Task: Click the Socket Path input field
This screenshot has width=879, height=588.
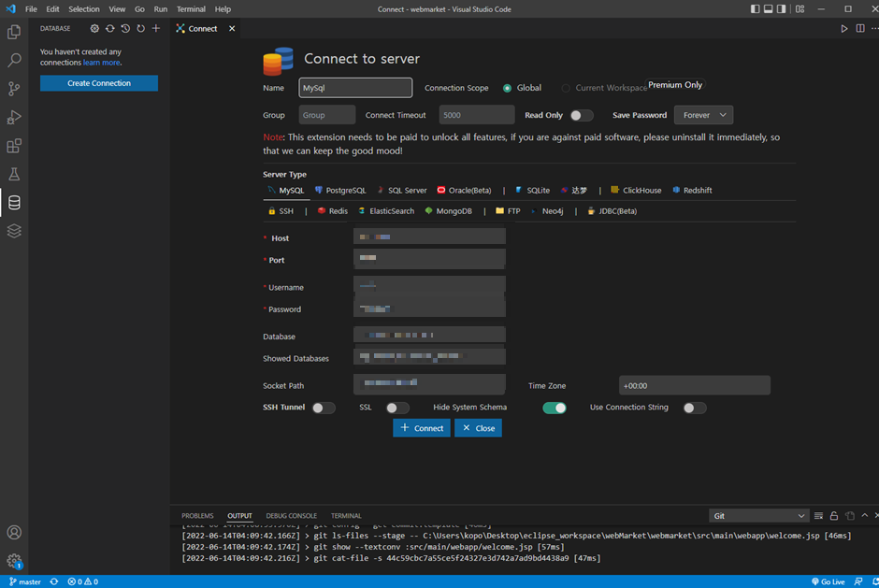Action: [429, 383]
